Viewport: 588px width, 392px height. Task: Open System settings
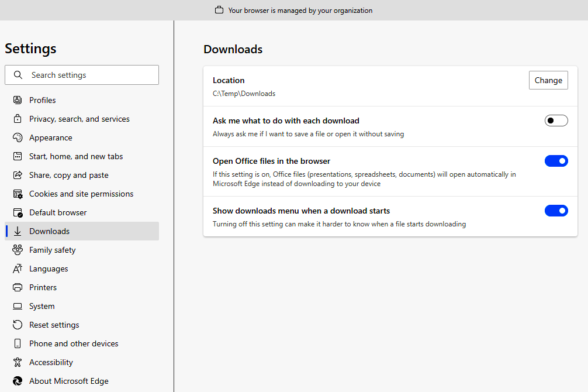coord(82,306)
